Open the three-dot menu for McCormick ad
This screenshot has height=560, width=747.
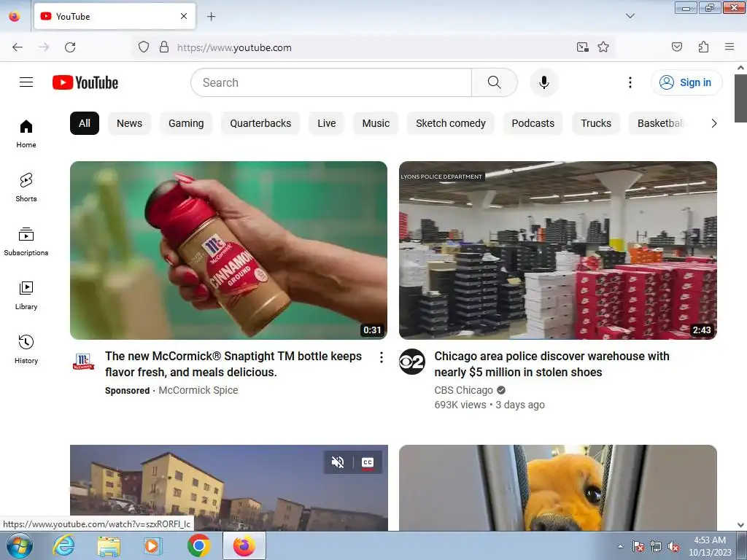click(381, 357)
